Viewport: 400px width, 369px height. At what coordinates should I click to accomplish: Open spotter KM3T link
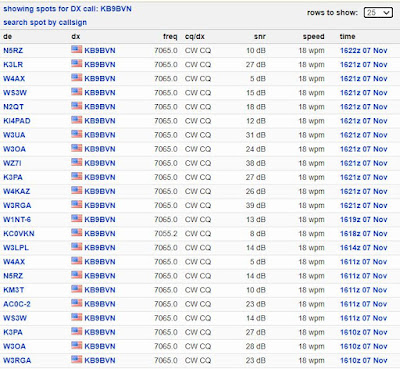(14, 290)
